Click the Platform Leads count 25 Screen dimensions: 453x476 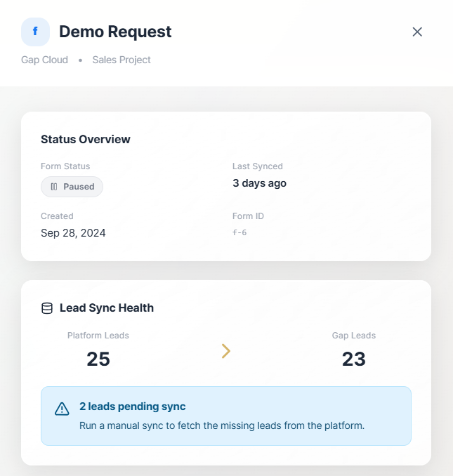click(98, 359)
